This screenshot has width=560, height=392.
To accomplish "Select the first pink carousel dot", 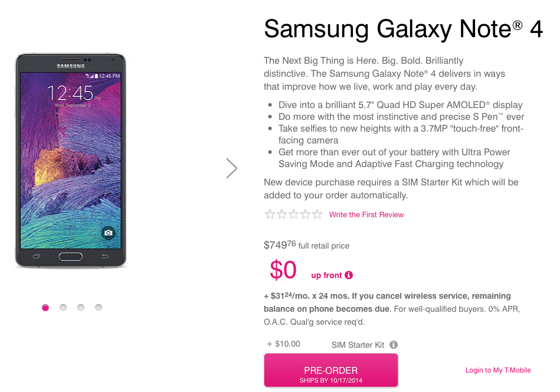I will coord(45,308).
